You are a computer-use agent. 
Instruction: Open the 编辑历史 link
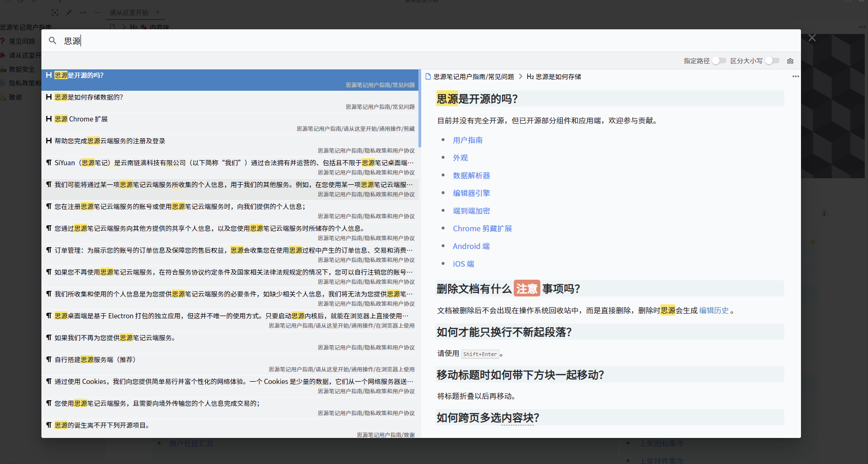(713, 310)
